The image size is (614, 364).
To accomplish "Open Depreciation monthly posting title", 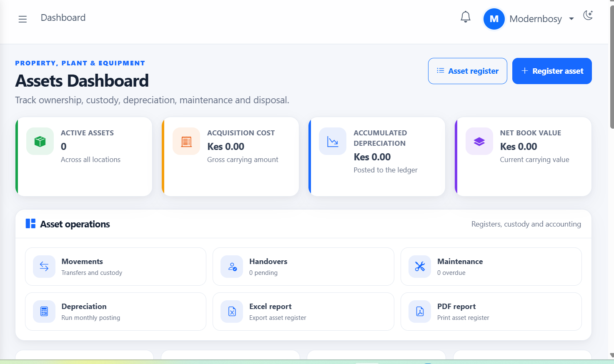I will 84,307.
